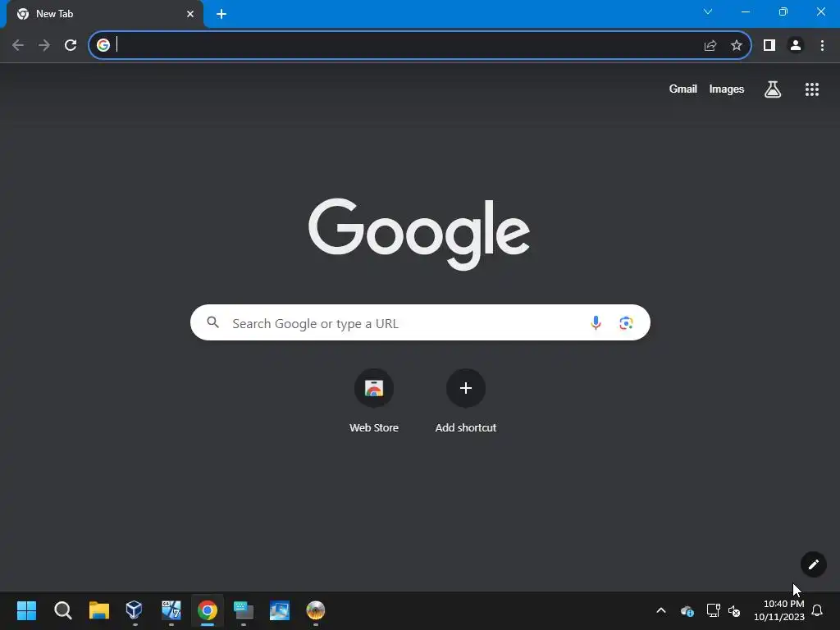Open the Google apps grid
The image size is (840, 630).
812,89
